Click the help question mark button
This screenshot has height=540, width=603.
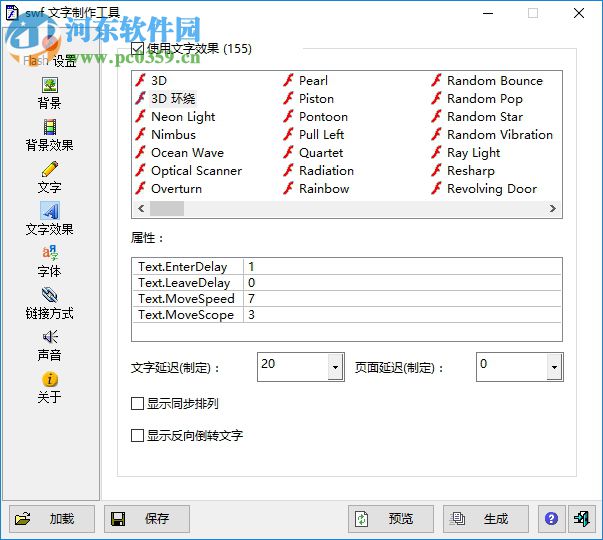point(551,518)
